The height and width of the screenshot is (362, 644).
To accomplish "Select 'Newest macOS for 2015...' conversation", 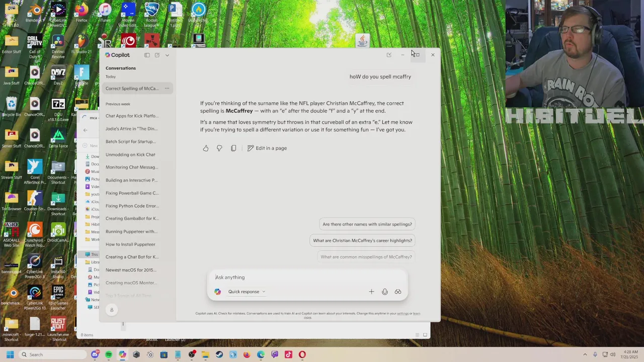I will [131, 270].
